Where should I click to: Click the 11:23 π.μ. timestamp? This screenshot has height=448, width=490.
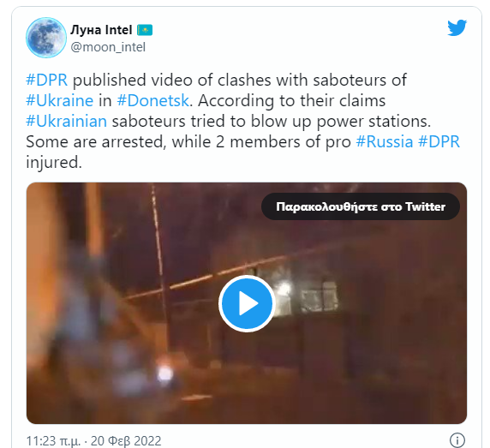pos(53,441)
